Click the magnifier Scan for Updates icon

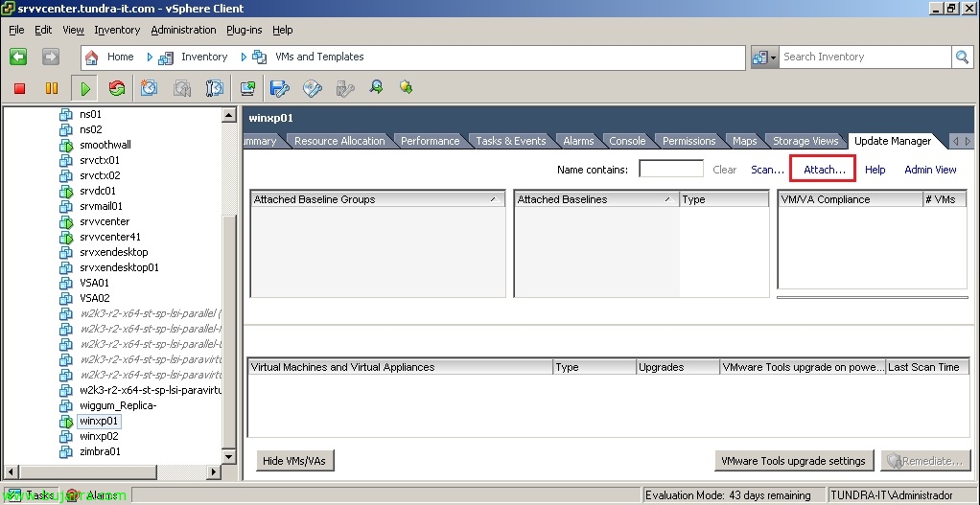coord(376,87)
